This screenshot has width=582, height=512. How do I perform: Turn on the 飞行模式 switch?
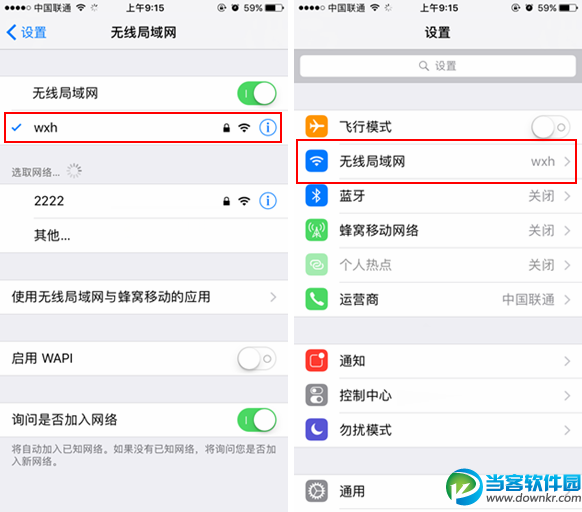[x=551, y=127]
